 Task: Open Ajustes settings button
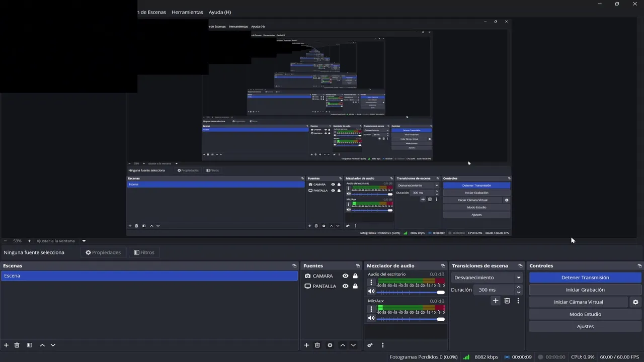click(x=585, y=326)
